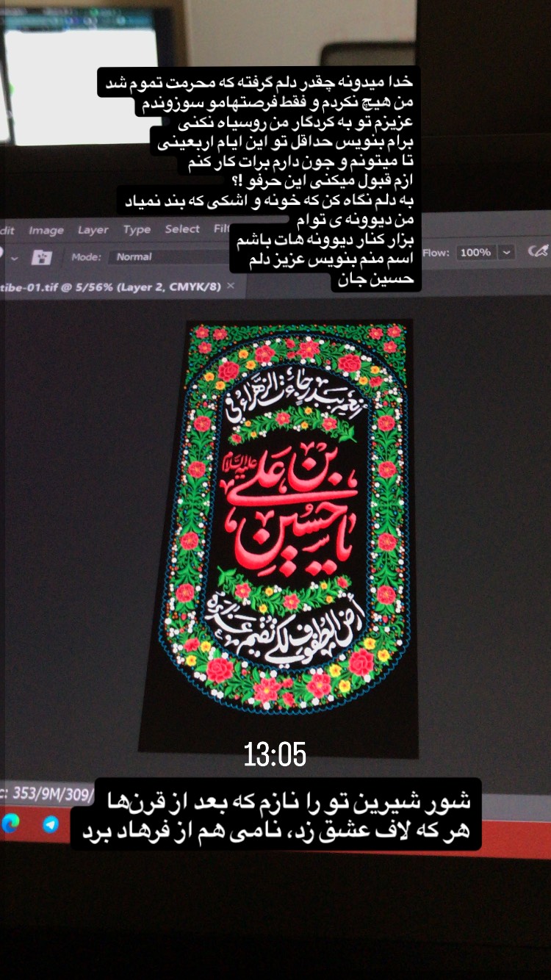Open the Layer menu

(93, 230)
